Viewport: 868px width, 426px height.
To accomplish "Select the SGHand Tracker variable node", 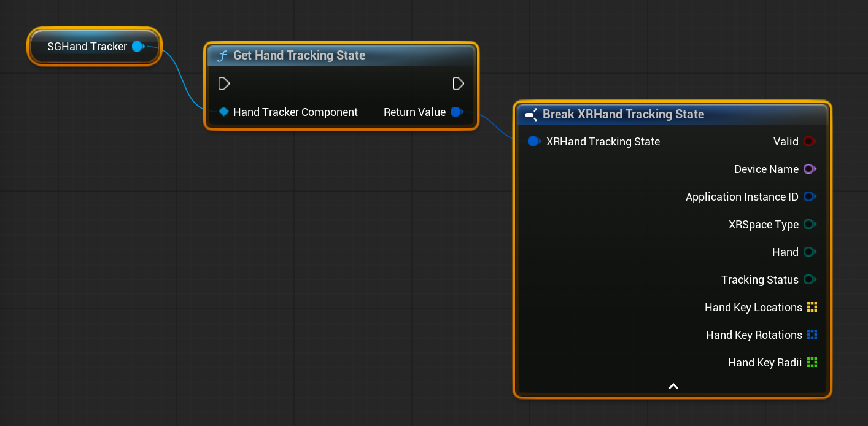I will click(x=86, y=46).
